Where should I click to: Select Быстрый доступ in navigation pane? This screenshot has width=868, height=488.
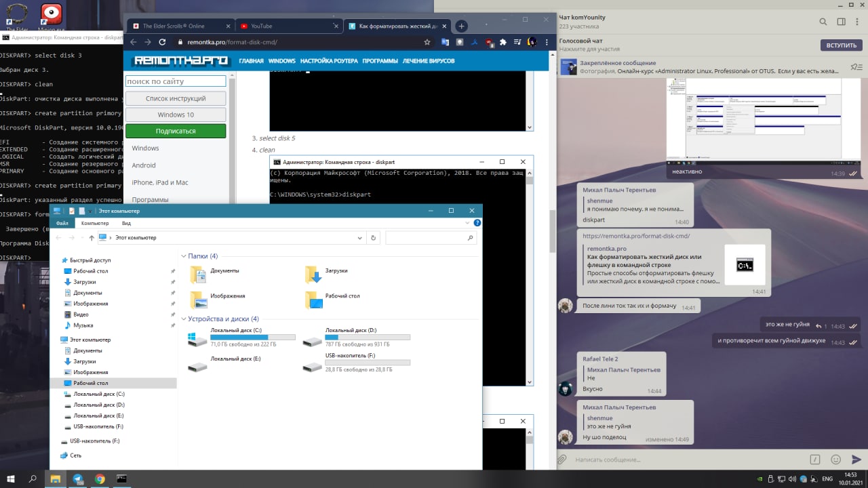(90, 260)
